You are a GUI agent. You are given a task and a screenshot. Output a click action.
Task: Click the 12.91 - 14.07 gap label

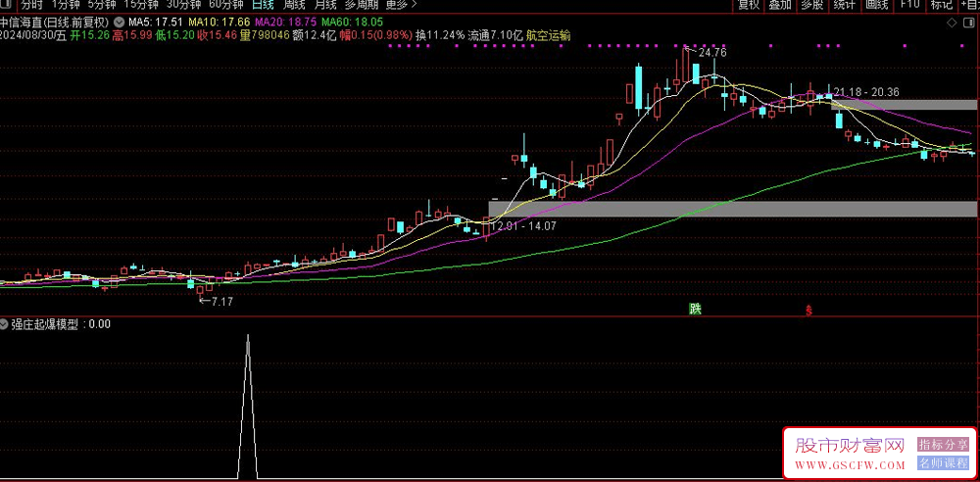tap(523, 226)
